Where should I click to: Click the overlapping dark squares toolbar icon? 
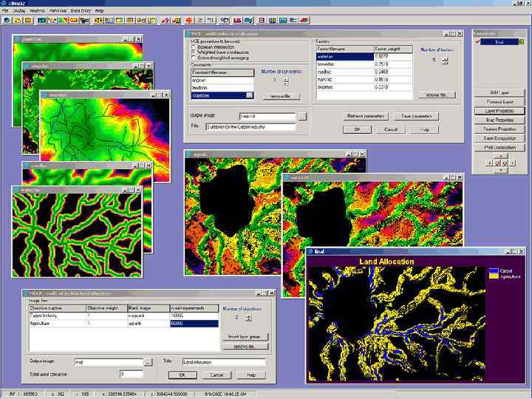pyautogui.click(x=84, y=21)
